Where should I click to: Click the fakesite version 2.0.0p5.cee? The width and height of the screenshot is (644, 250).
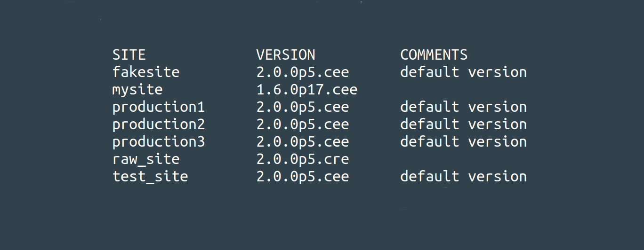coord(303,73)
